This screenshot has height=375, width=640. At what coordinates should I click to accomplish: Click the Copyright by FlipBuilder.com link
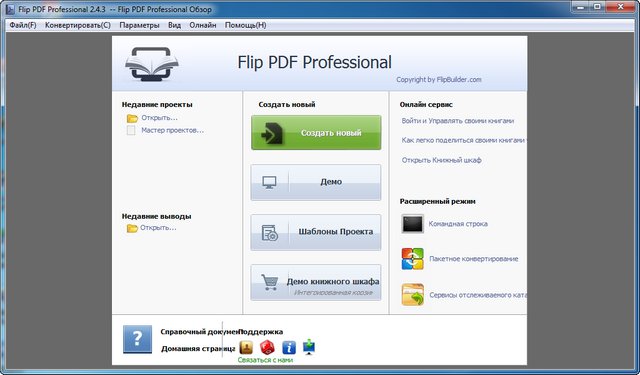(439, 80)
